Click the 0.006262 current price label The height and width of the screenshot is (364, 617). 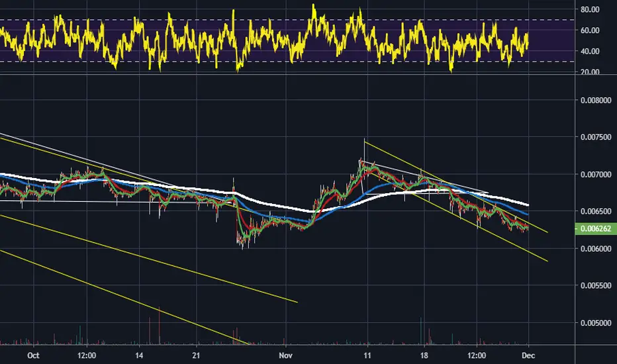[596, 228]
